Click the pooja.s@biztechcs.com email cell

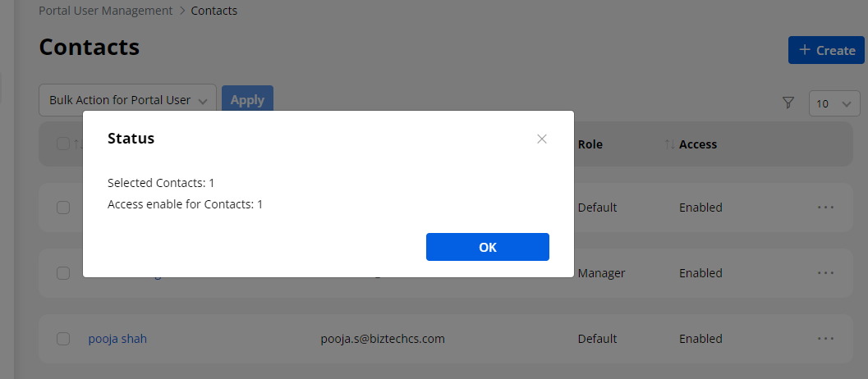coord(383,339)
